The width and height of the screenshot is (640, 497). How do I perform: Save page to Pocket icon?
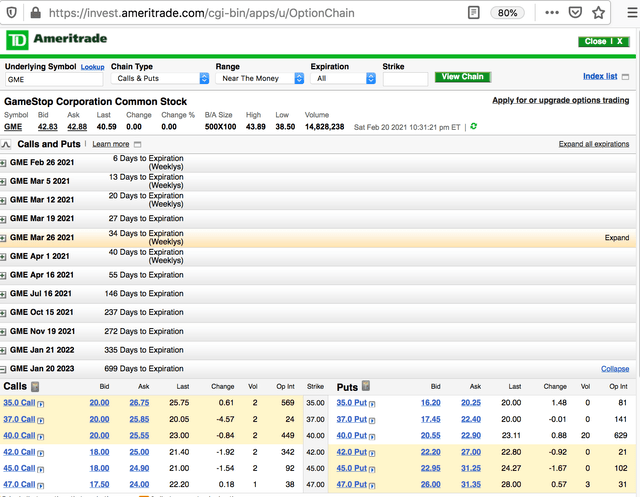click(575, 13)
